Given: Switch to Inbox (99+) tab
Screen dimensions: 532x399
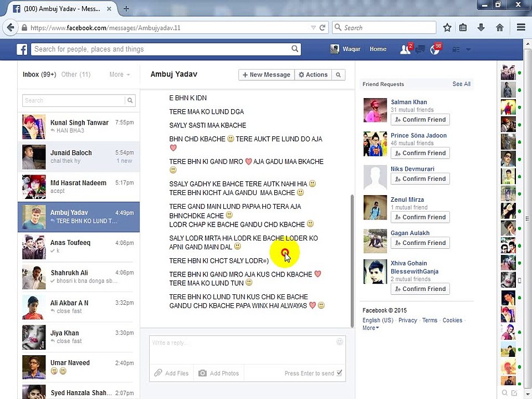Looking at the screenshot, I should click(x=39, y=74).
